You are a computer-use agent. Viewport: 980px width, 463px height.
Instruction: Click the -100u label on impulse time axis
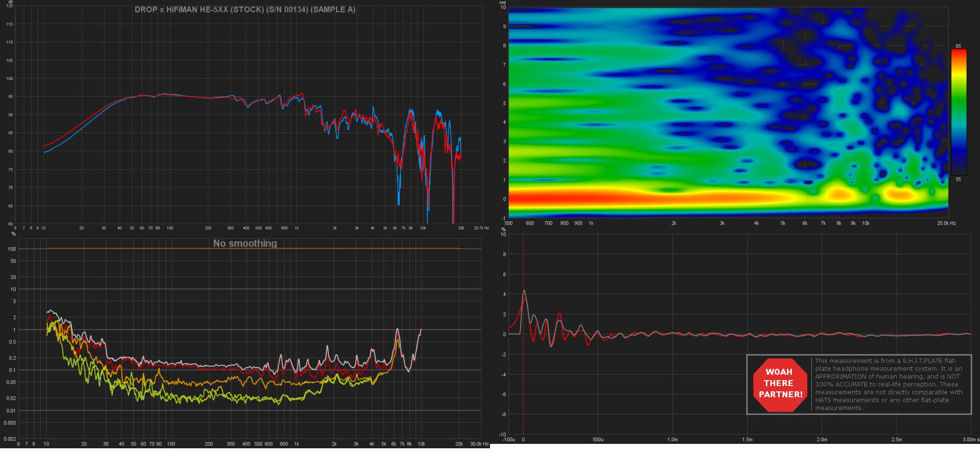509,439
